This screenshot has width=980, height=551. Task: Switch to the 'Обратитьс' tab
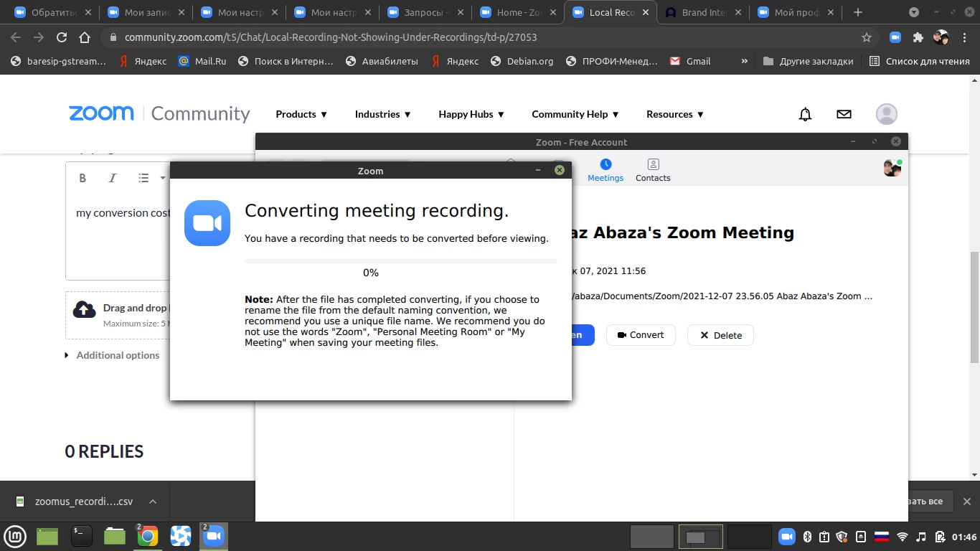pos(54,12)
